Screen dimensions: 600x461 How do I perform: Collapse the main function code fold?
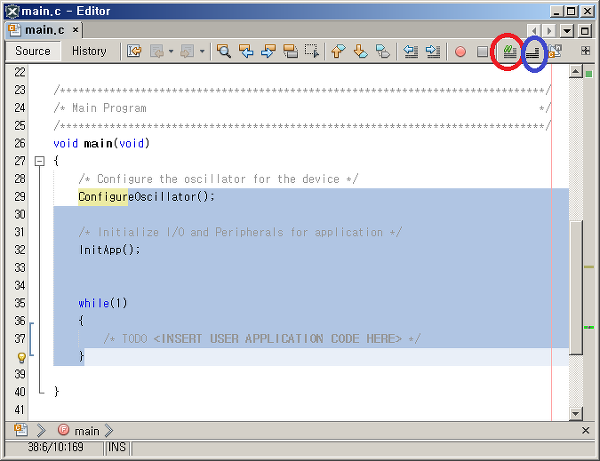click(x=39, y=161)
